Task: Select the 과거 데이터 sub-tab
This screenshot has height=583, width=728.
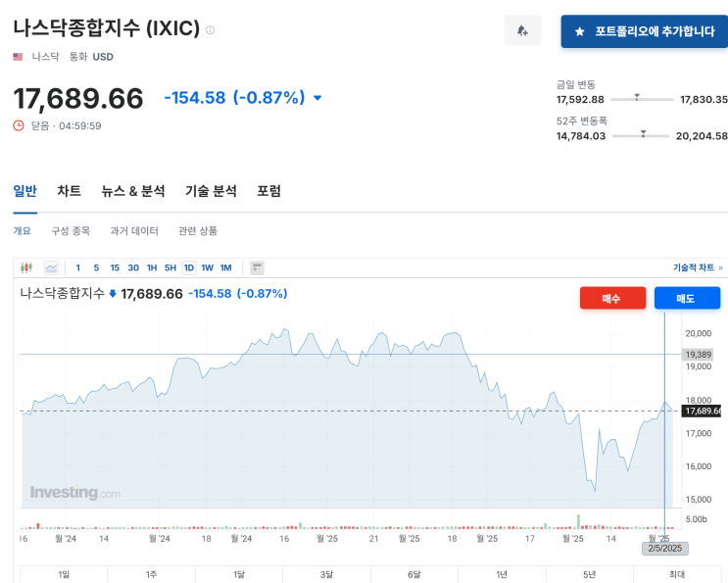Action: click(134, 230)
